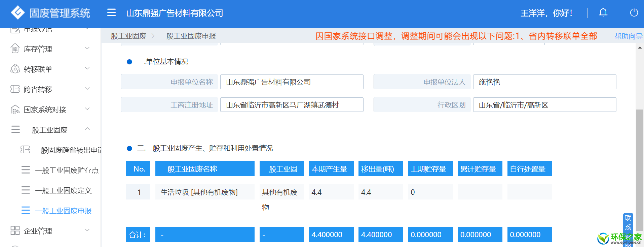Viewport: 644px width, 247px height.
Task: Click the 固废管理系统 logo
Action: point(18,13)
